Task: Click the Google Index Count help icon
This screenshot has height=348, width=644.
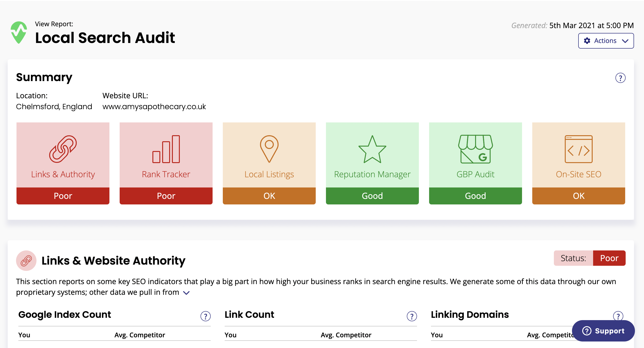Action: point(206,316)
